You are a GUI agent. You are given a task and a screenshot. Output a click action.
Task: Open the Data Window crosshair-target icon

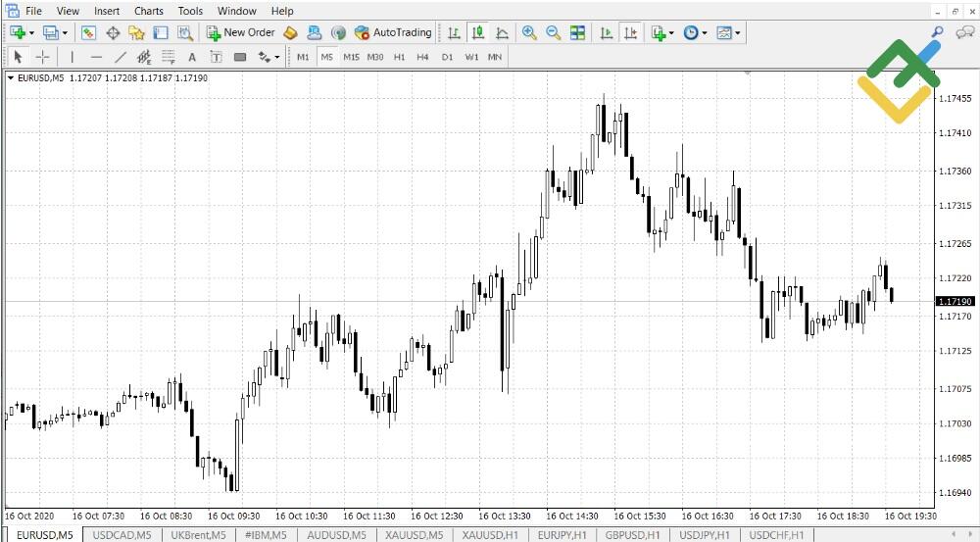[x=113, y=32]
